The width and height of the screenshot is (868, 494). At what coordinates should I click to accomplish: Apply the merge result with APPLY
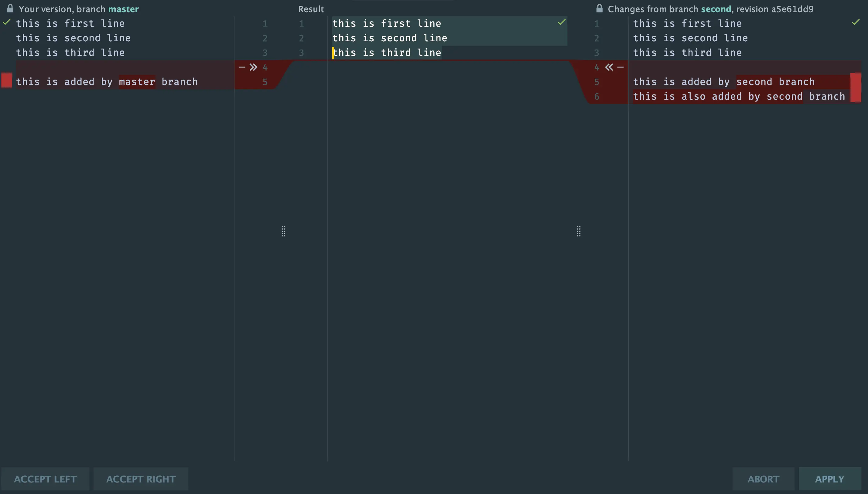(x=829, y=479)
